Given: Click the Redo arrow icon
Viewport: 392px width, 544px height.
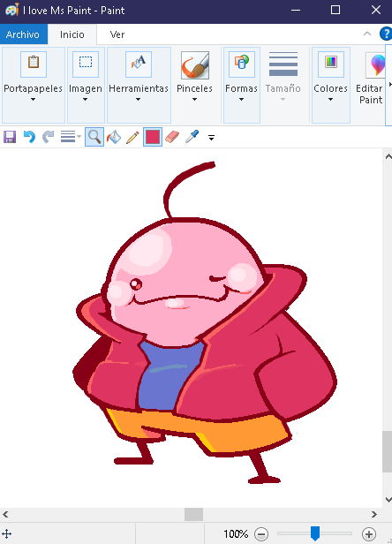Looking at the screenshot, I should [x=49, y=137].
